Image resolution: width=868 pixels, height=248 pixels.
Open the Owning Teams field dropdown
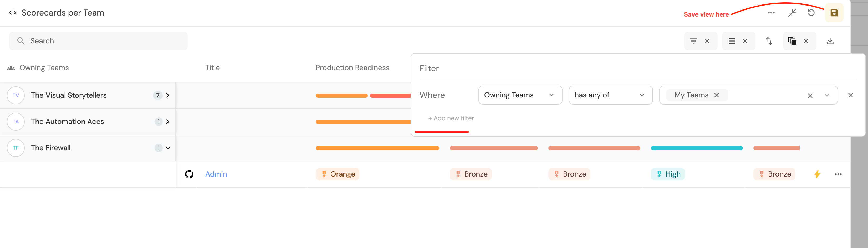click(520, 95)
